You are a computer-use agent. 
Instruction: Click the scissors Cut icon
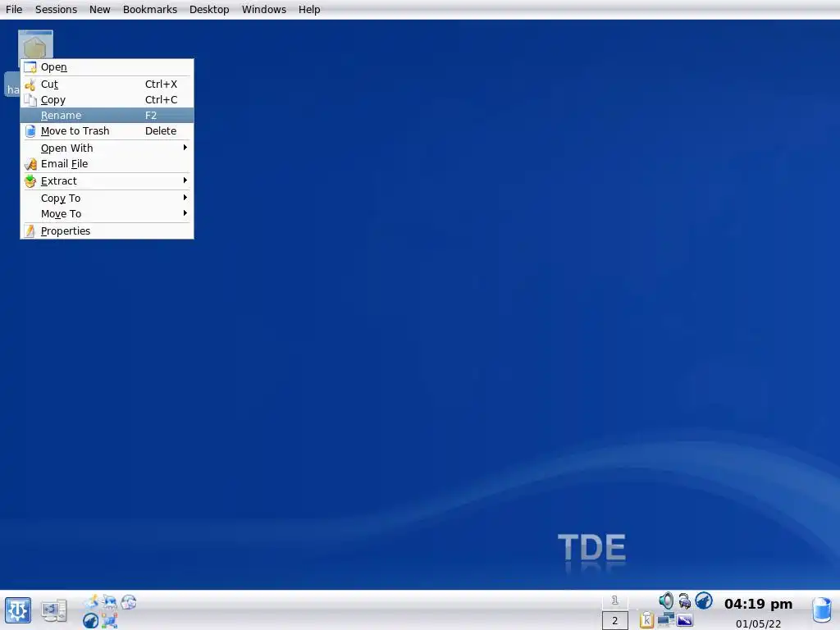[30, 84]
